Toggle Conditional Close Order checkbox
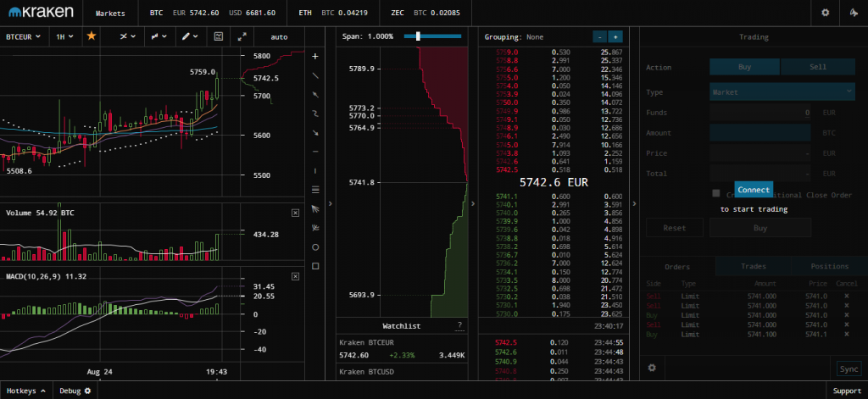Viewport: 868px width, 399px height. tap(716, 194)
